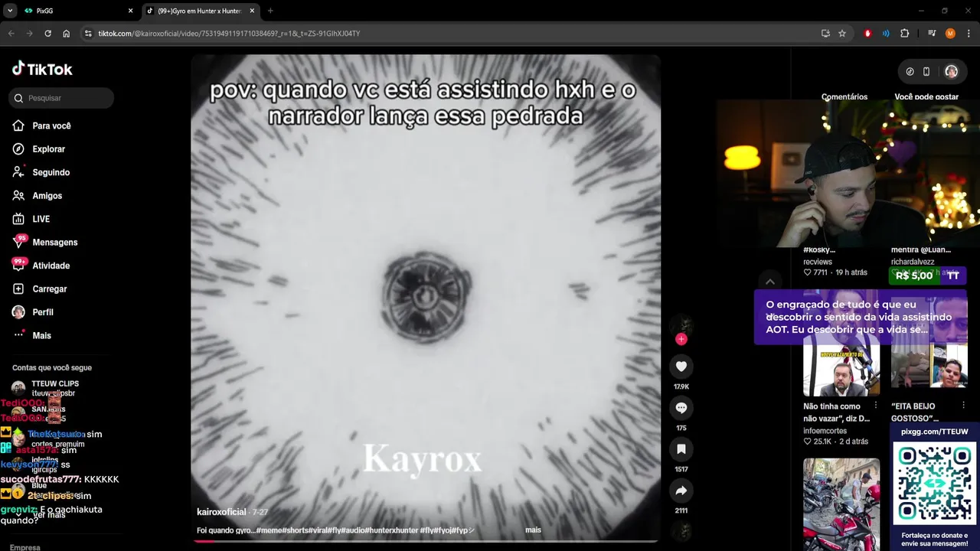
Task: Follow kairoxoficial with the red plus badge
Action: 681,339
